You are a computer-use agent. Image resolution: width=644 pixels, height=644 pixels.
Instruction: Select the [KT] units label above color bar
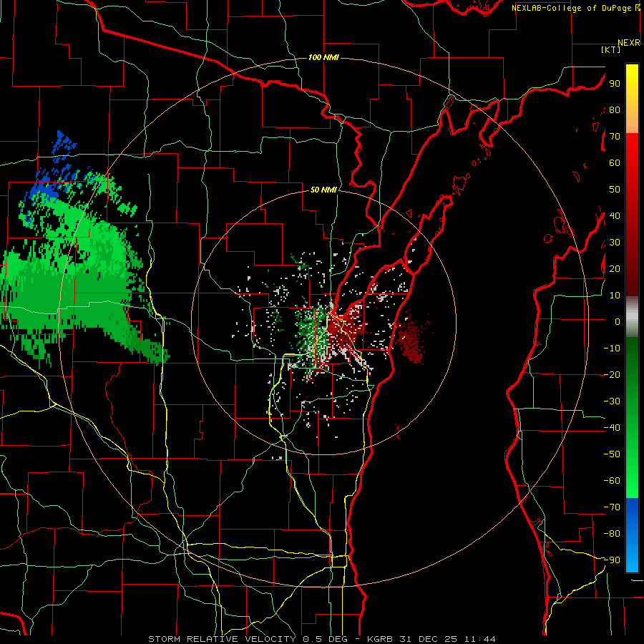611,49
